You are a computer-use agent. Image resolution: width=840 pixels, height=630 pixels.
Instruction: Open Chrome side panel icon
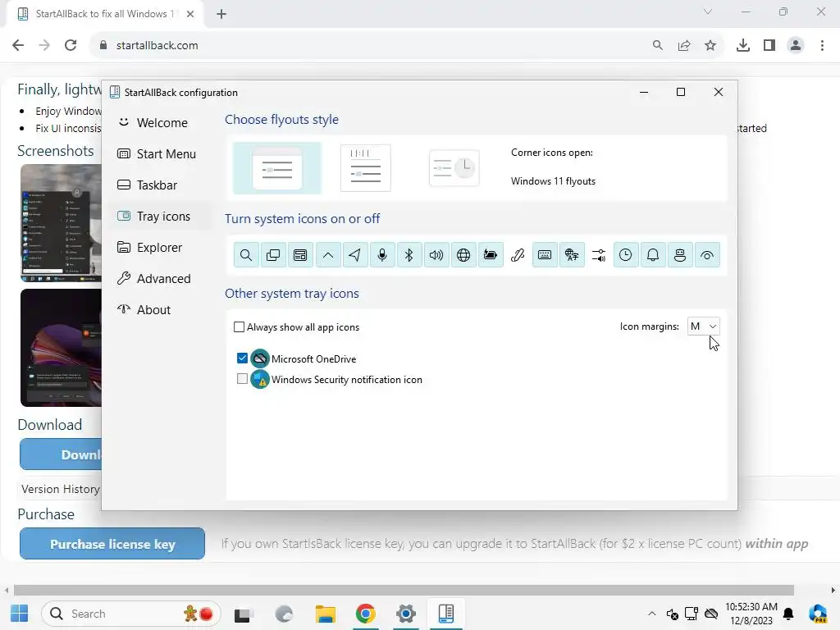point(769,46)
